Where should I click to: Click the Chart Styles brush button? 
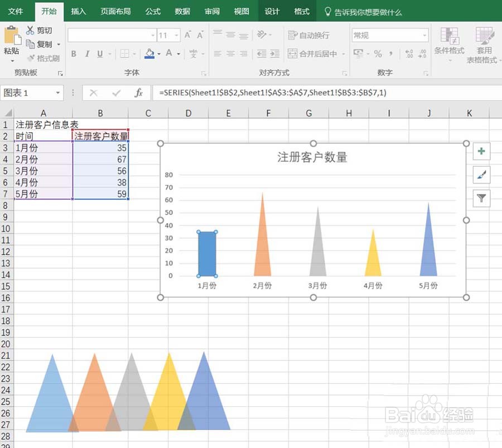[481, 175]
